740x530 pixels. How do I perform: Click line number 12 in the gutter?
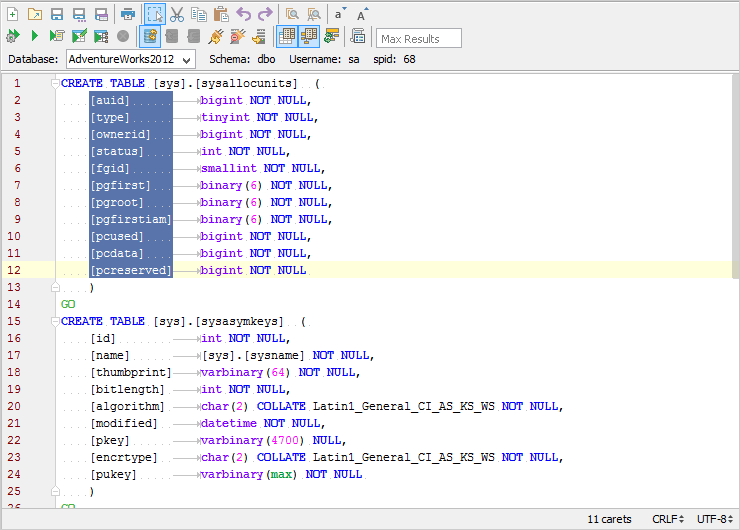pos(14,270)
